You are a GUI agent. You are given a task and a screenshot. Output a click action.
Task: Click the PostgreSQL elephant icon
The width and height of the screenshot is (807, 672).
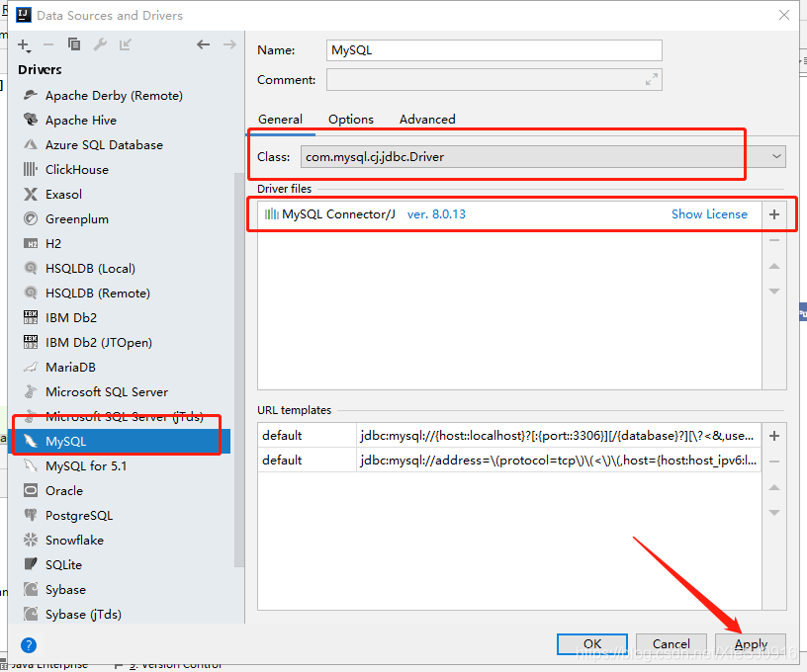pyautogui.click(x=31, y=515)
